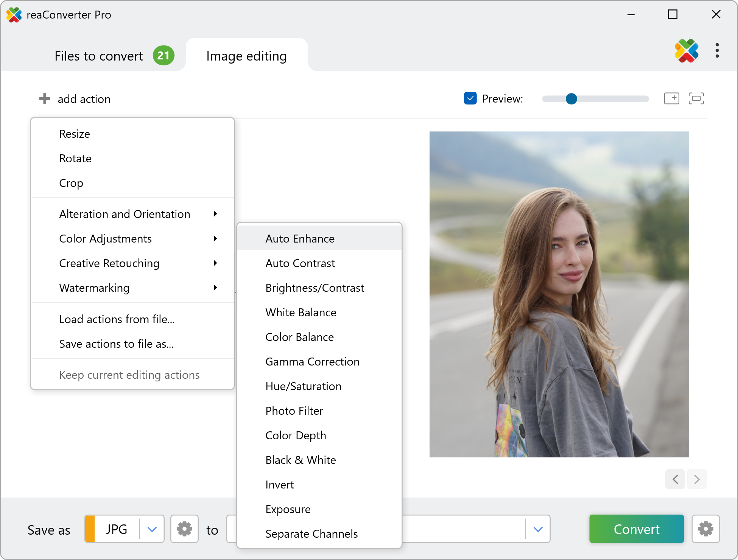
Task: Show the next preview image
Action: [x=697, y=479]
